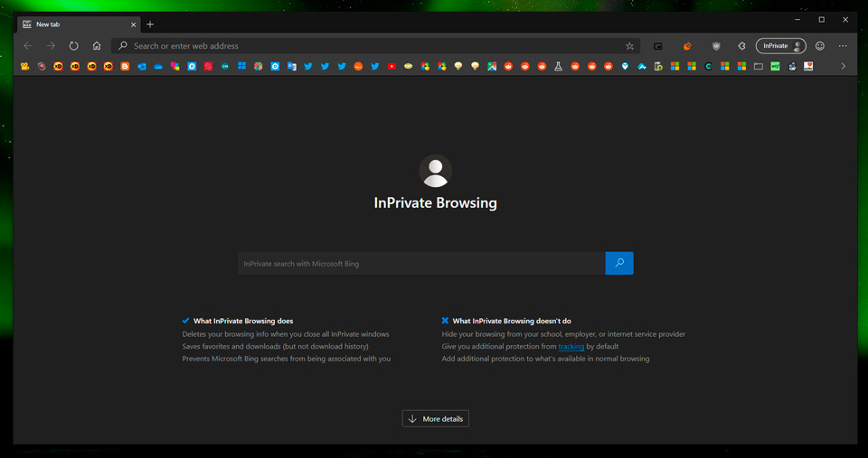This screenshot has height=458, width=868.
Task: Open the picture-in-picture extension icon
Action: [x=658, y=46]
